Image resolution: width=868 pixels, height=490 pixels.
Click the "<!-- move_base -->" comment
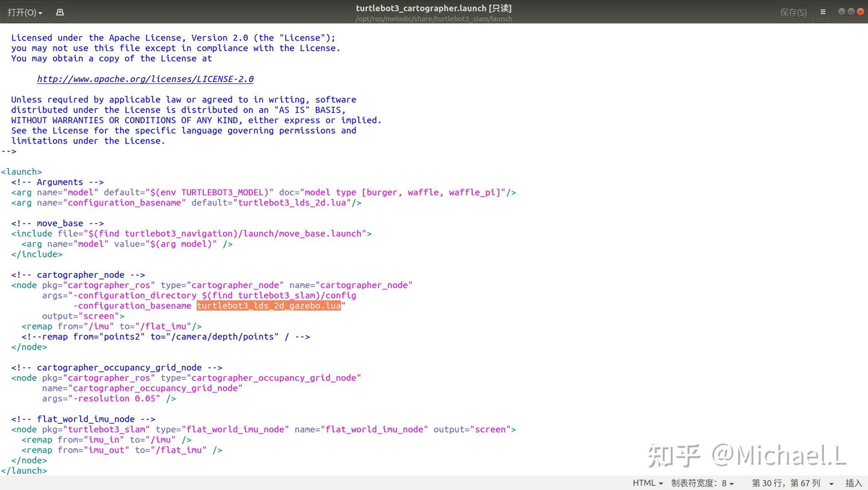point(57,223)
